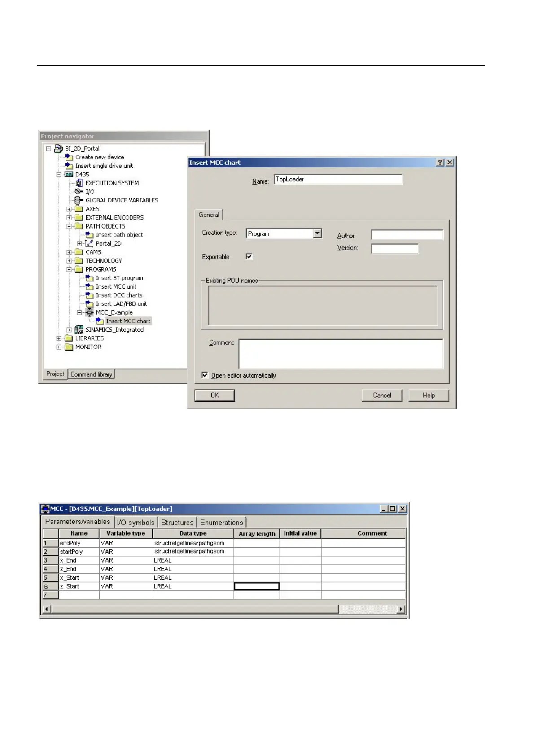The image size is (534, 756).
Task: Click the OK button
Action: pos(214,396)
